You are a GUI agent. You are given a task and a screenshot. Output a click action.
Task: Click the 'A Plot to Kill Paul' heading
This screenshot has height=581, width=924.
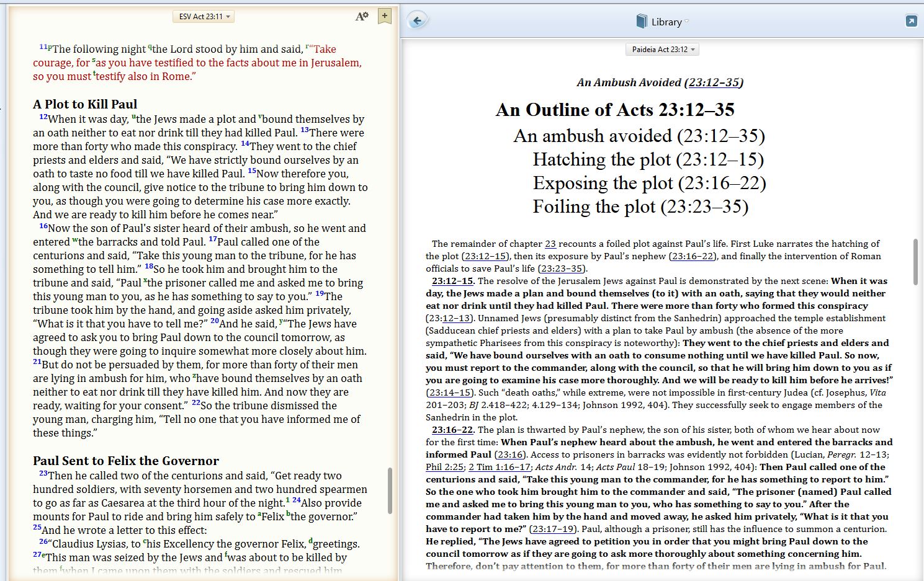[x=85, y=104]
